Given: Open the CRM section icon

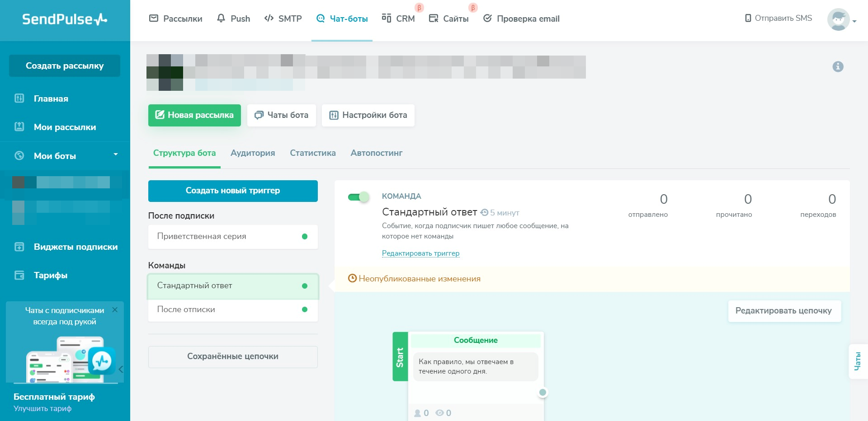Looking at the screenshot, I should click(387, 19).
